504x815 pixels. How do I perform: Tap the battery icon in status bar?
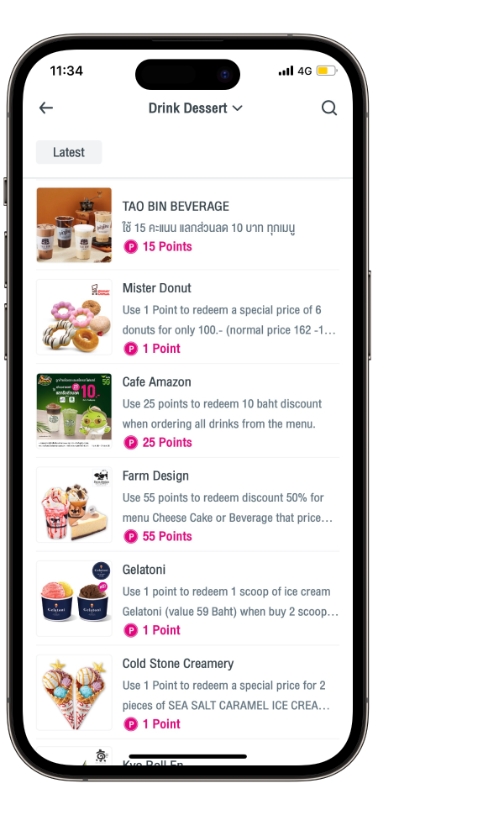coord(326,71)
